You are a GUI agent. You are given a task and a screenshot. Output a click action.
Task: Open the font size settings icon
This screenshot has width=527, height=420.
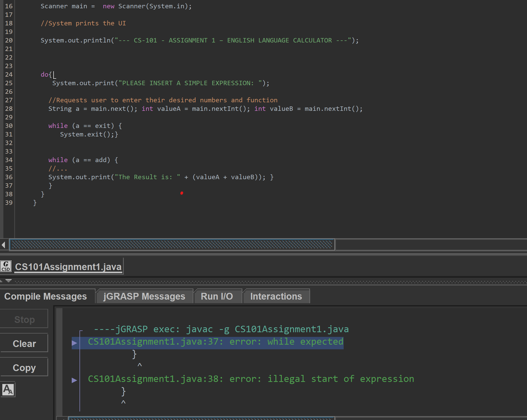tap(8, 390)
